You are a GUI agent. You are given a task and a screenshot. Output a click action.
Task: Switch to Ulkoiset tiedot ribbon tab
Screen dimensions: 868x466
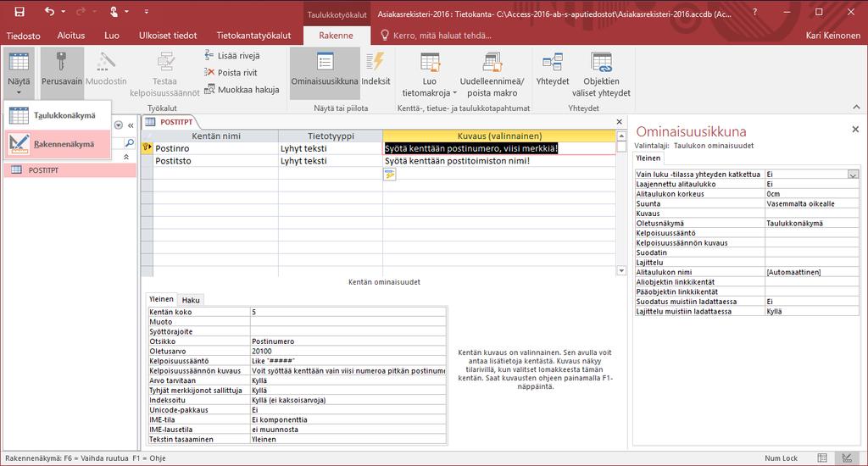tap(168, 36)
